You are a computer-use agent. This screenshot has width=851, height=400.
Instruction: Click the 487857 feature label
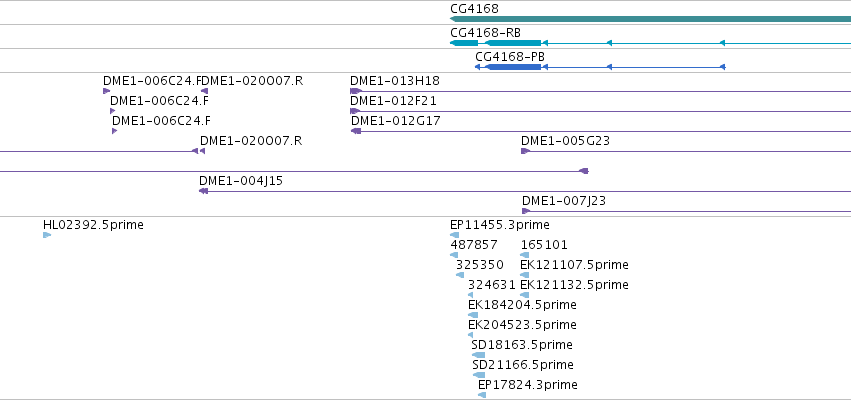(x=474, y=245)
